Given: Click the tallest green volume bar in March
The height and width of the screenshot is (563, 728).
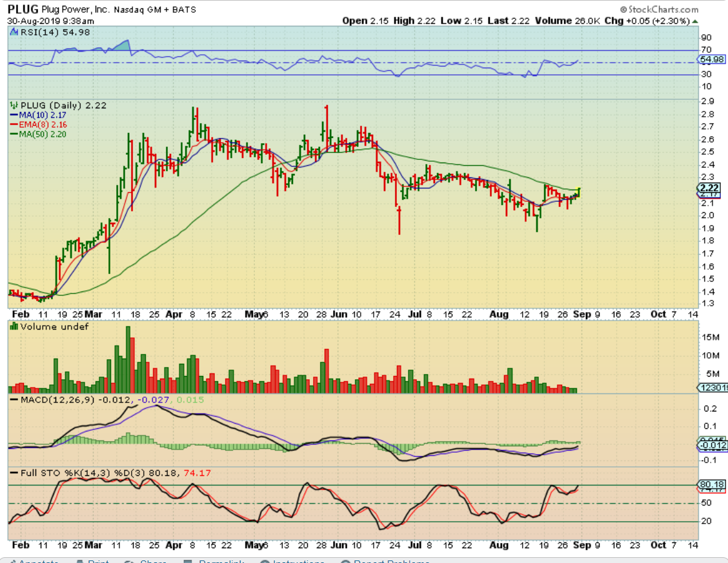Looking at the screenshot, I should tap(128, 359).
